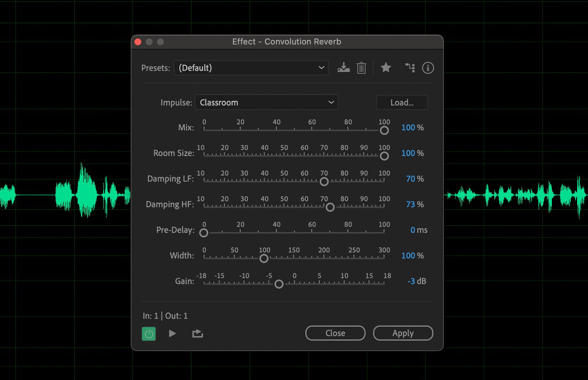
Task: Click the delete preset trash icon
Action: (x=361, y=67)
